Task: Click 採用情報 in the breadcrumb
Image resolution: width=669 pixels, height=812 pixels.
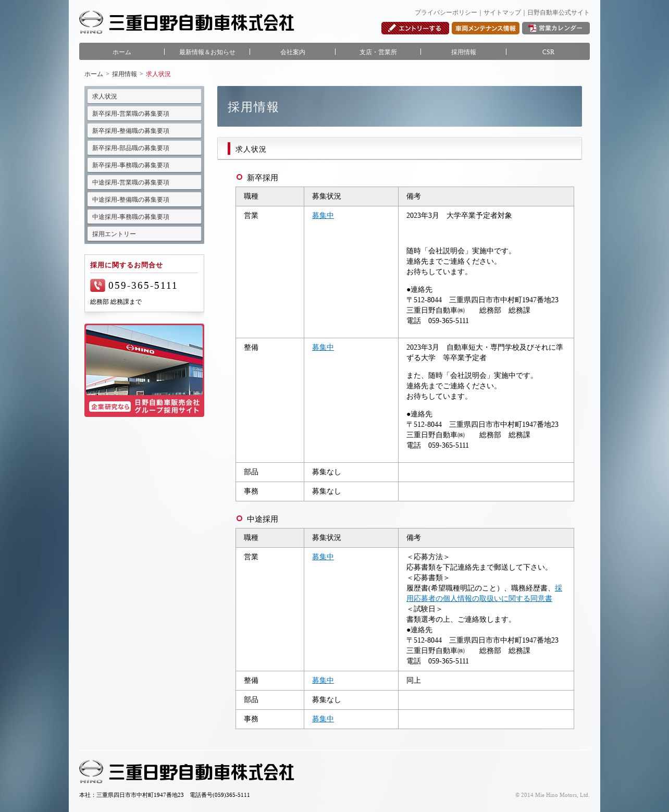Action: pos(125,74)
